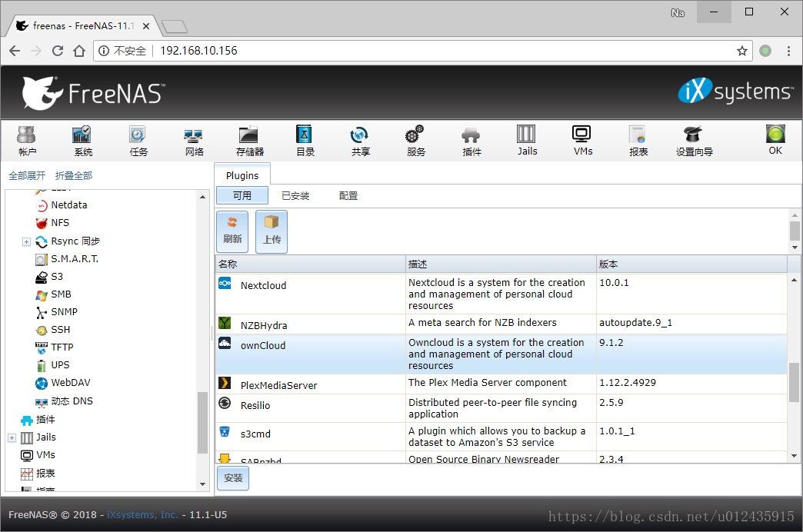The height and width of the screenshot is (532, 803).
Task: Click the 上传 upload plugin button
Action: [272, 231]
